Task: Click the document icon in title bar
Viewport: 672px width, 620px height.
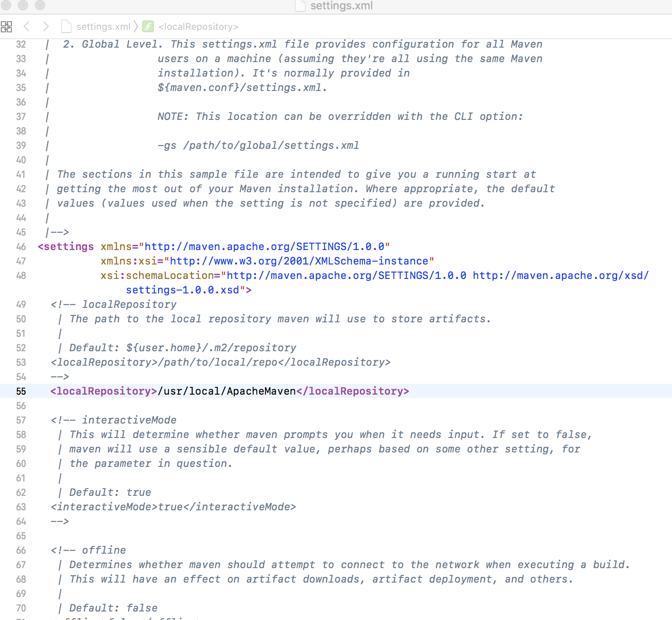Action: (301, 6)
